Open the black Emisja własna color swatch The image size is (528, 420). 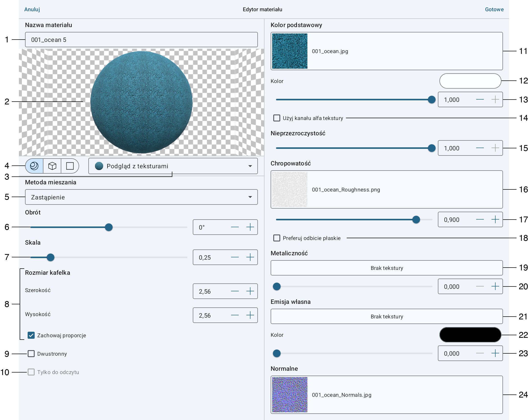(x=470, y=335)
